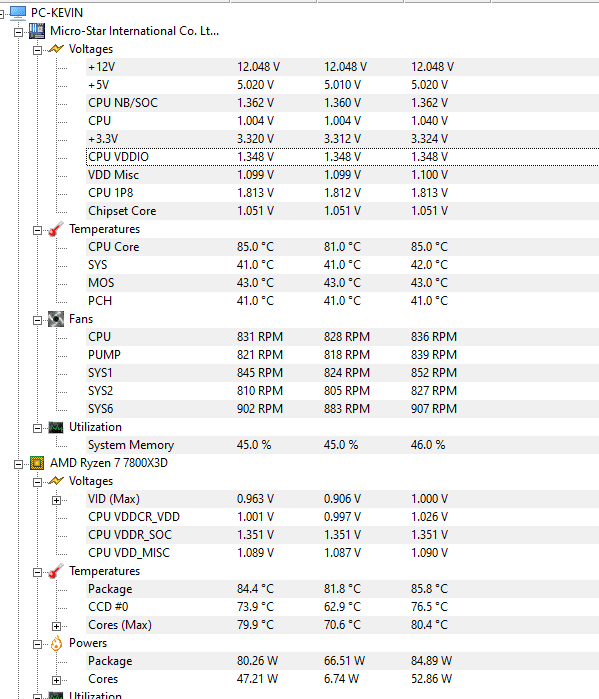Click the motherboard icon beside Micro-Star International
This screenshot has height=699, width=599.
pos(37,31)
